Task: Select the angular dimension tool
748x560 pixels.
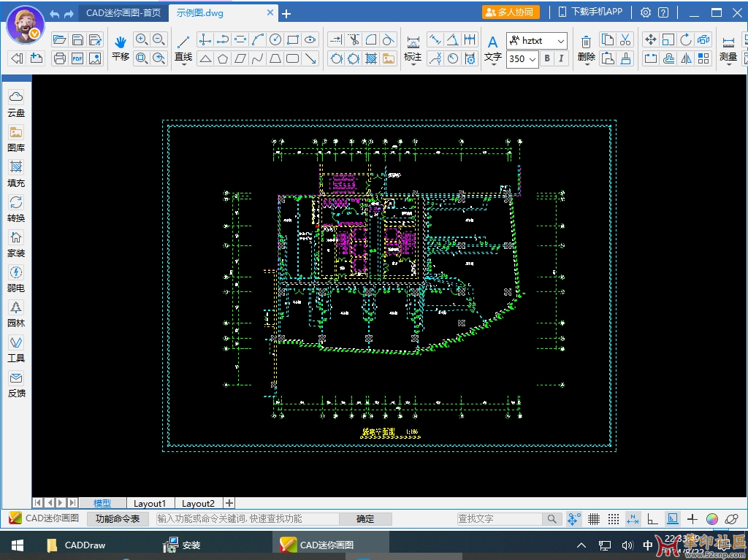Action: 453,39
